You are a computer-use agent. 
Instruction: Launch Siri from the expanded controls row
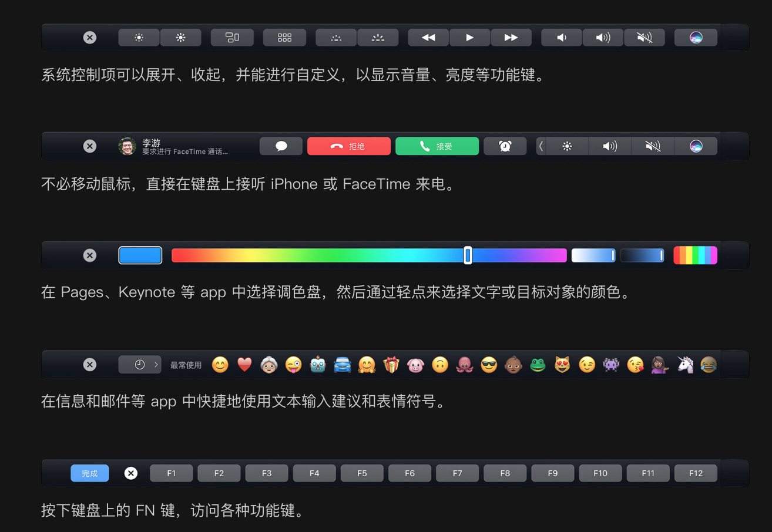tap(696, 38)
